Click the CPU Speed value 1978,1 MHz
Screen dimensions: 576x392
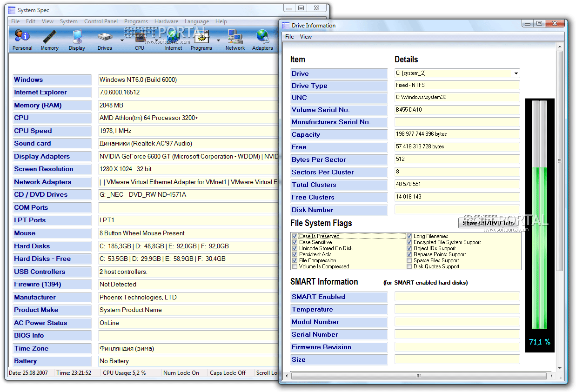(188, 131)
